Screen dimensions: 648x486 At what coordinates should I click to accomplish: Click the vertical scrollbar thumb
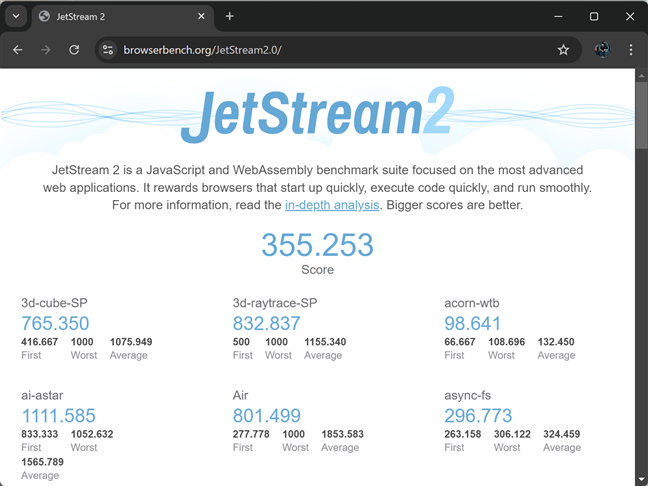point(641,115)
